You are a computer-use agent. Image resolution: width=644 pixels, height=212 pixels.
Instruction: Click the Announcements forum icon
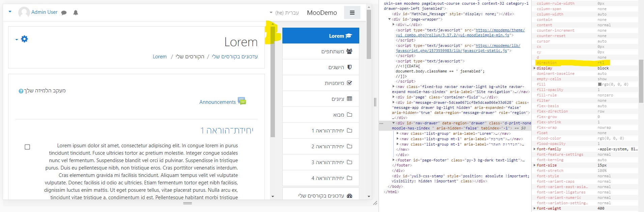click(x=242, y=101)
